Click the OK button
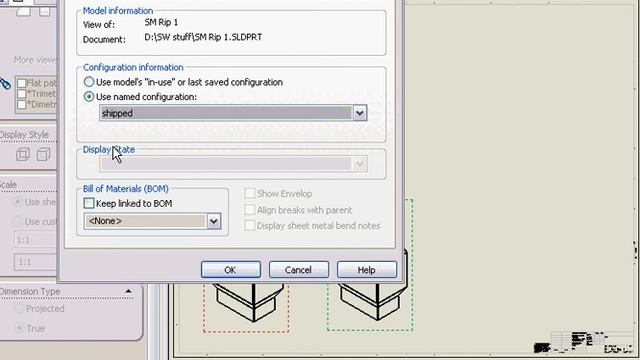The image size is (640, 360). (x=231, y=270)
